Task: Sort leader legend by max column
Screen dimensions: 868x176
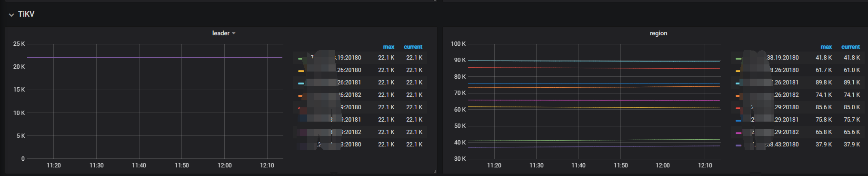Action: point(389,47)
